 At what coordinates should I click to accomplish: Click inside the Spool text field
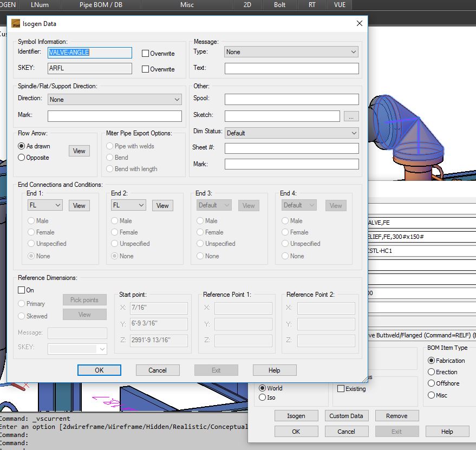coord(292,99)
